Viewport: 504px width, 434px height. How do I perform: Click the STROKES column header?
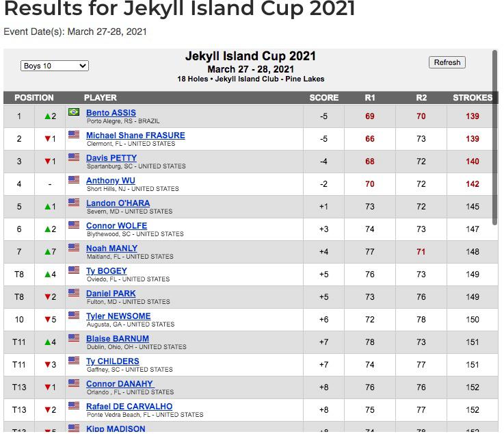472,97
